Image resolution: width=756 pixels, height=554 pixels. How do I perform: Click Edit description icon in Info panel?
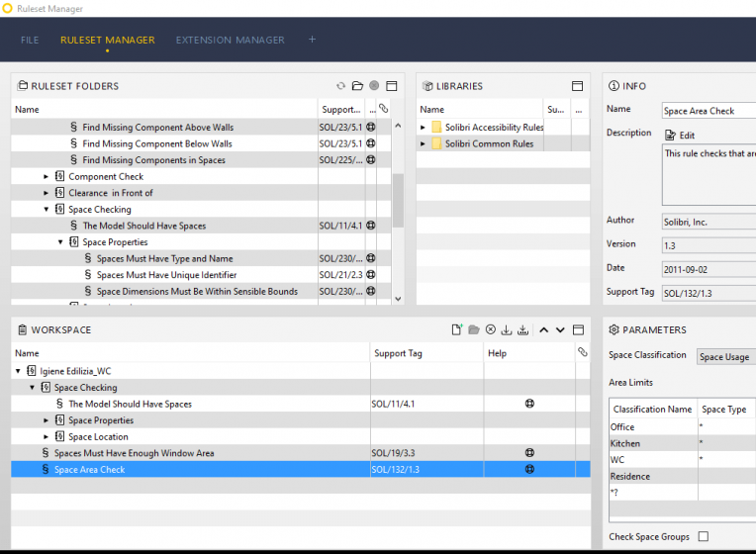(x=670, y=135)
